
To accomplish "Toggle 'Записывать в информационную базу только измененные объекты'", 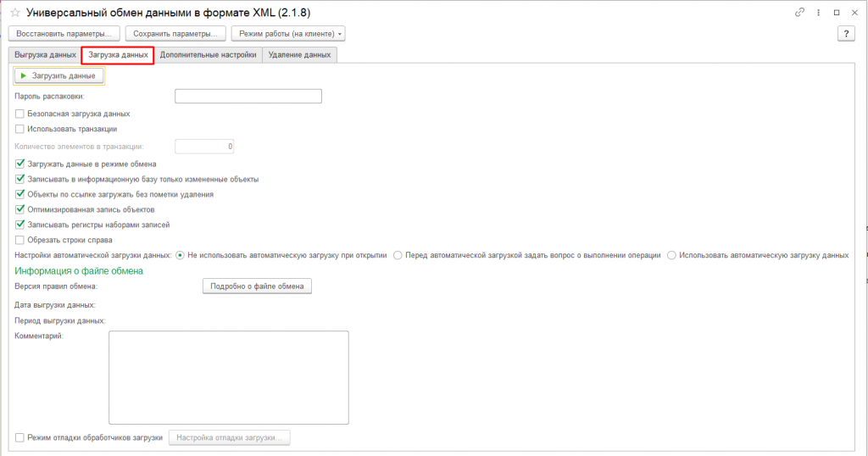I will pos(20,180).
